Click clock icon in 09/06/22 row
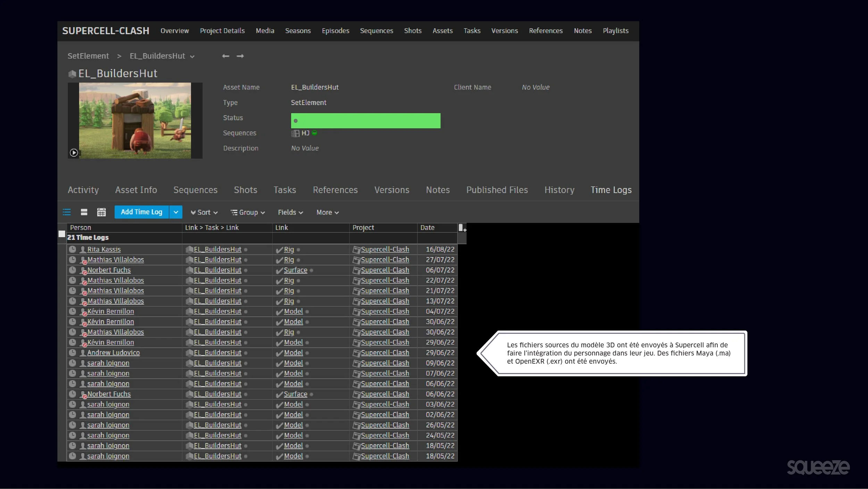The image size is (868, 489). [x=72, y=363]
